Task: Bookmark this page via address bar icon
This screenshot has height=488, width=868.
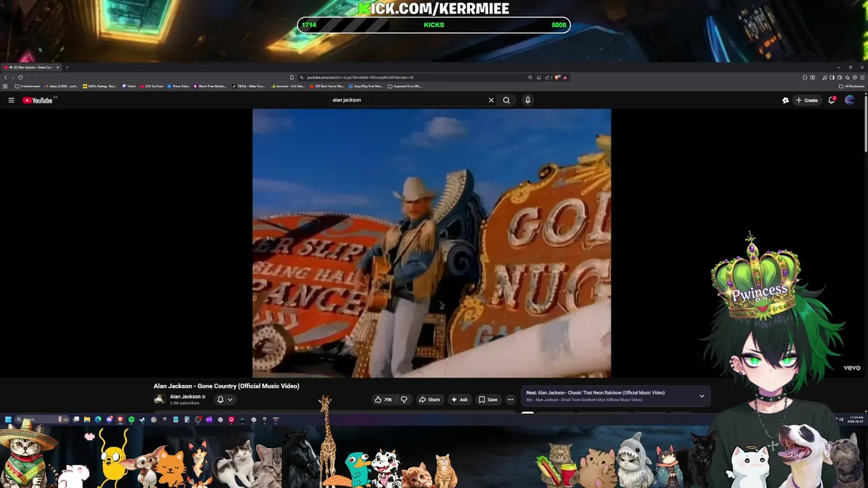Action: pos(292,77)
